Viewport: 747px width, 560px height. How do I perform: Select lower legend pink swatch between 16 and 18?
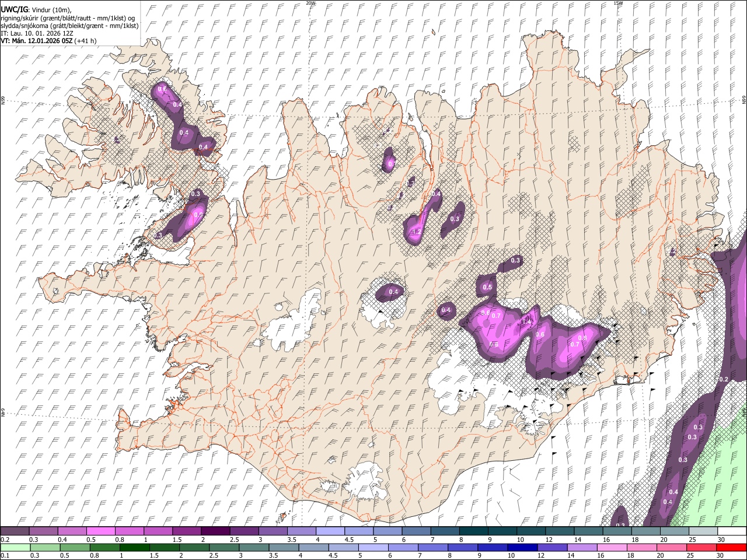(613, 548)
